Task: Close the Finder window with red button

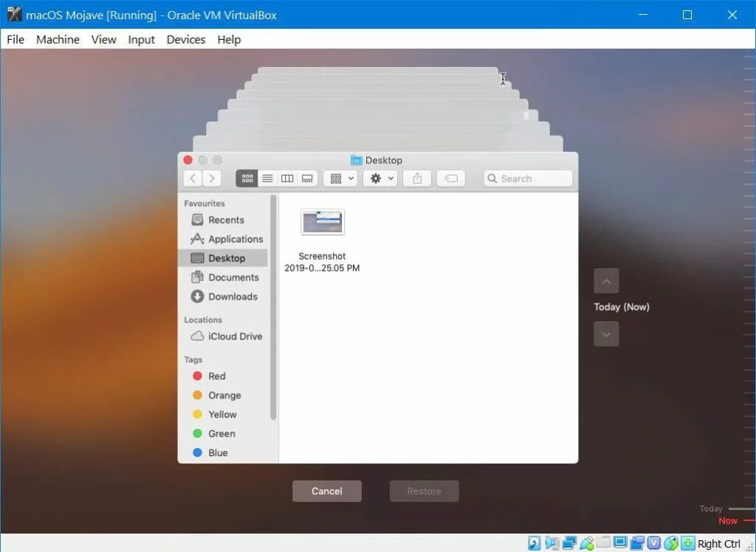Action: click(x=188, y=160)
